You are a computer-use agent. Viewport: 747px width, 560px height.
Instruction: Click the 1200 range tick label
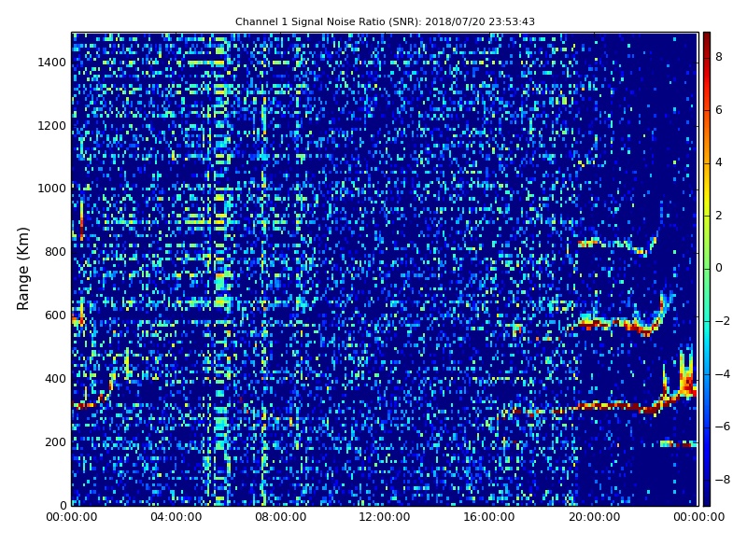coord(52,126)
